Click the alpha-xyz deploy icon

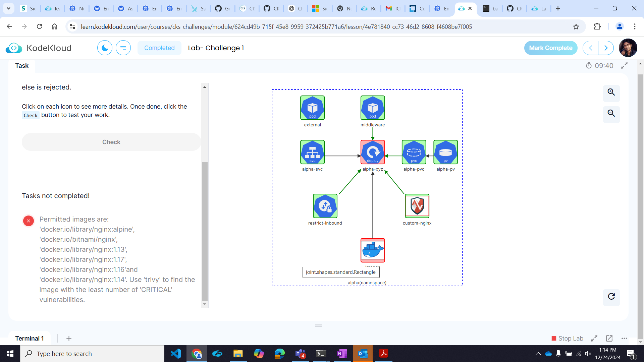(x=373, y=152)
